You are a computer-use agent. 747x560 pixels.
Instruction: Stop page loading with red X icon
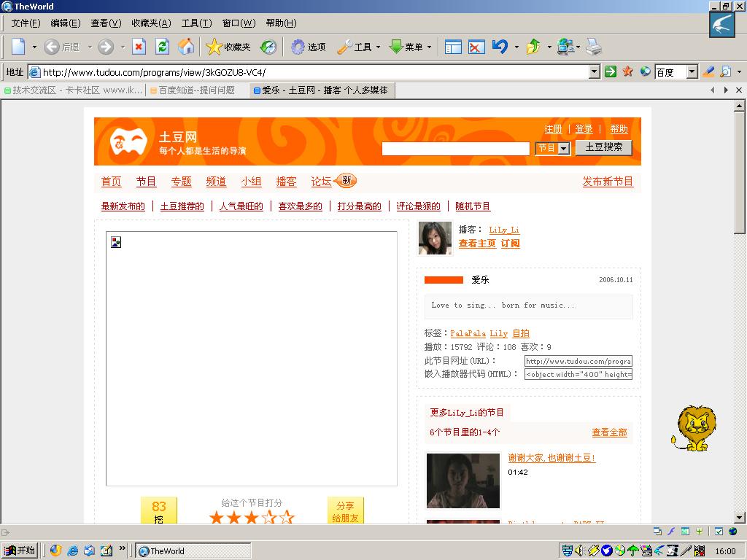click(139, 47)
